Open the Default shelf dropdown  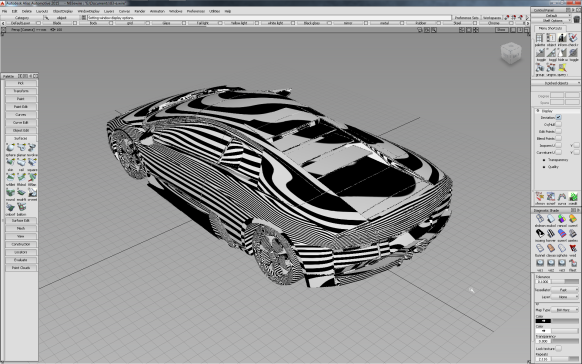552,16
